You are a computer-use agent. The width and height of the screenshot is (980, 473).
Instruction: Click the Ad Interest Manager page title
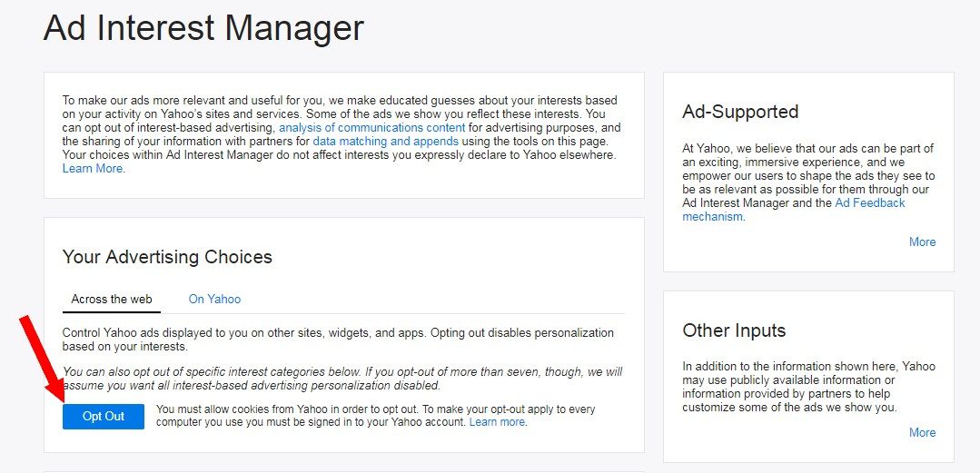203,28
